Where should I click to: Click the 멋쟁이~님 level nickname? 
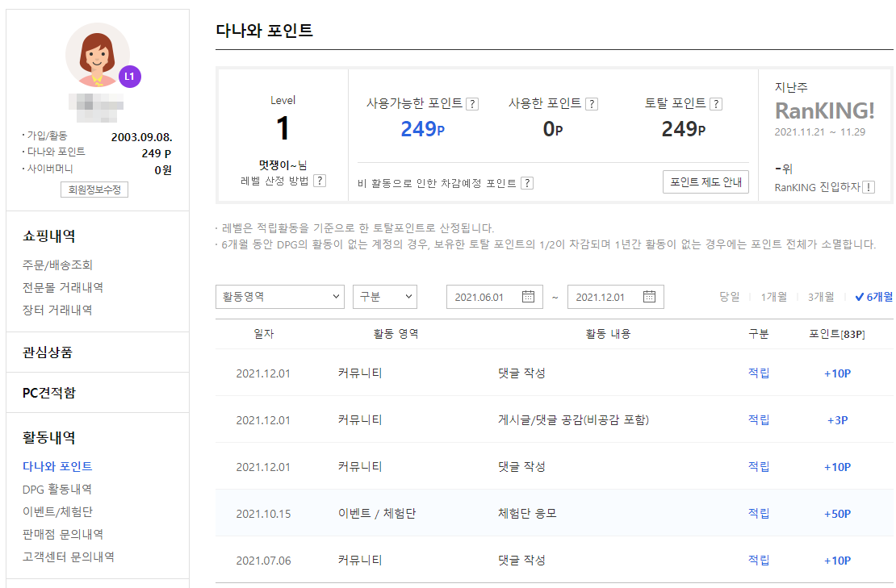pyautogui.click(x=283, y=165)
